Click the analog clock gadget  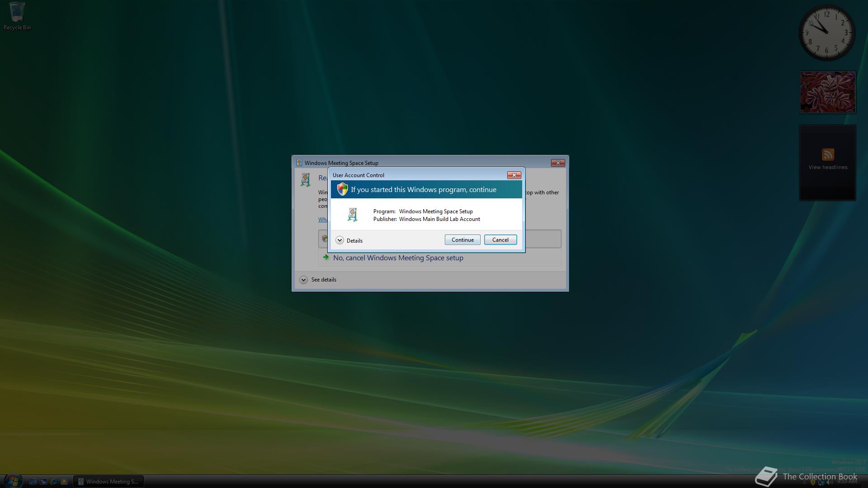(827, 33)
